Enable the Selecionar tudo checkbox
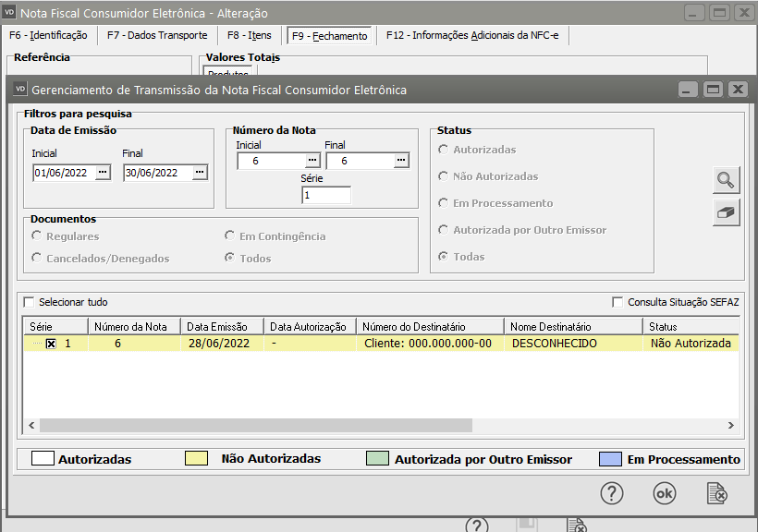758x532 pixels. coord(29,302)
